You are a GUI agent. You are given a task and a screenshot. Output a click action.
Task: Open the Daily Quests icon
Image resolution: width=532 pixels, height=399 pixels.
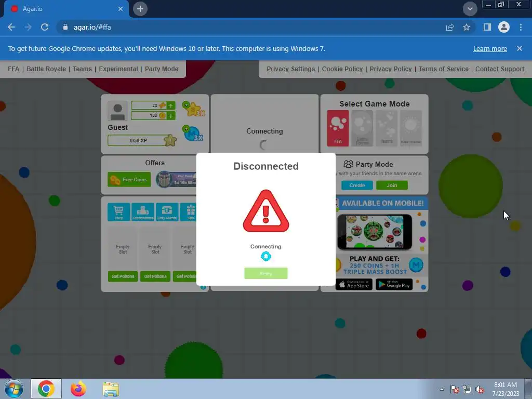pyautogui.click(x=167, y=212)
